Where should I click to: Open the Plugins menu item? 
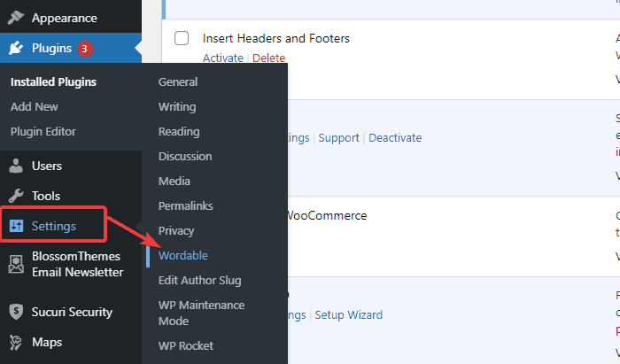(51, 48)
